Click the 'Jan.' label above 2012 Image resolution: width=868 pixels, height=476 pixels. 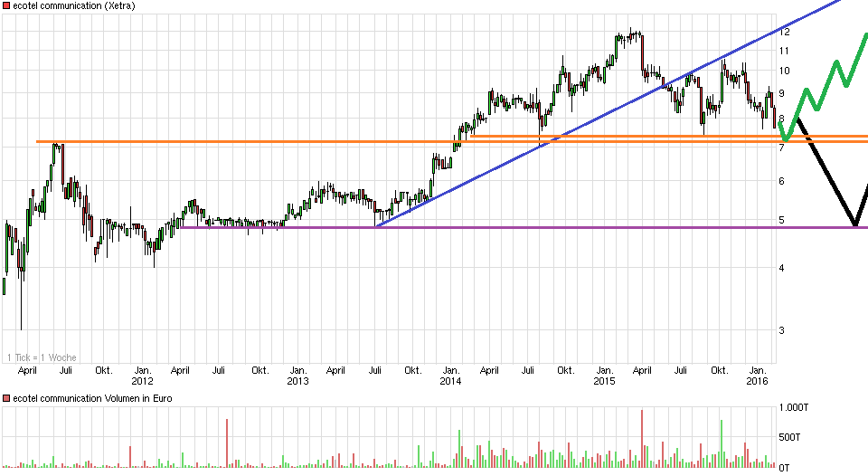coord(143,370)
